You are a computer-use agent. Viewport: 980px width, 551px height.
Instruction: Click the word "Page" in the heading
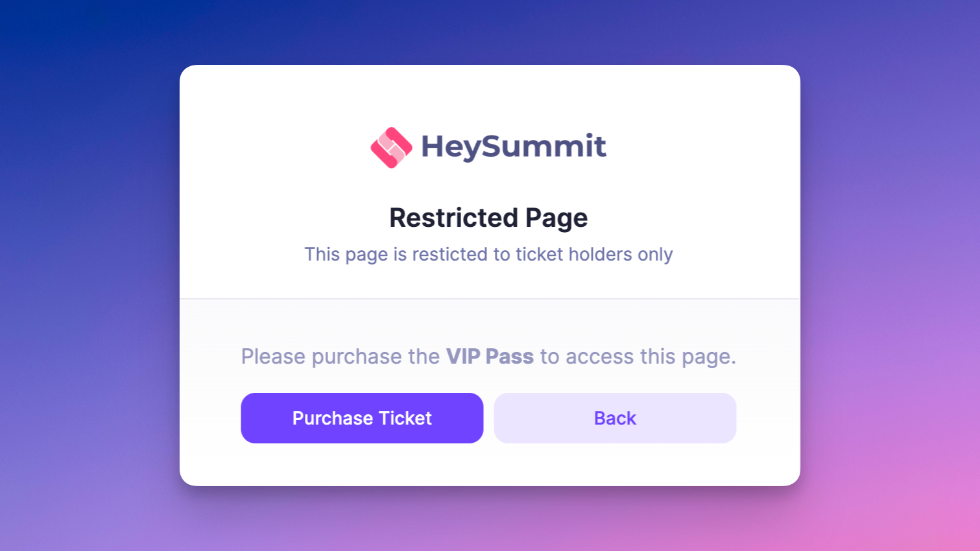click(556, 218)
